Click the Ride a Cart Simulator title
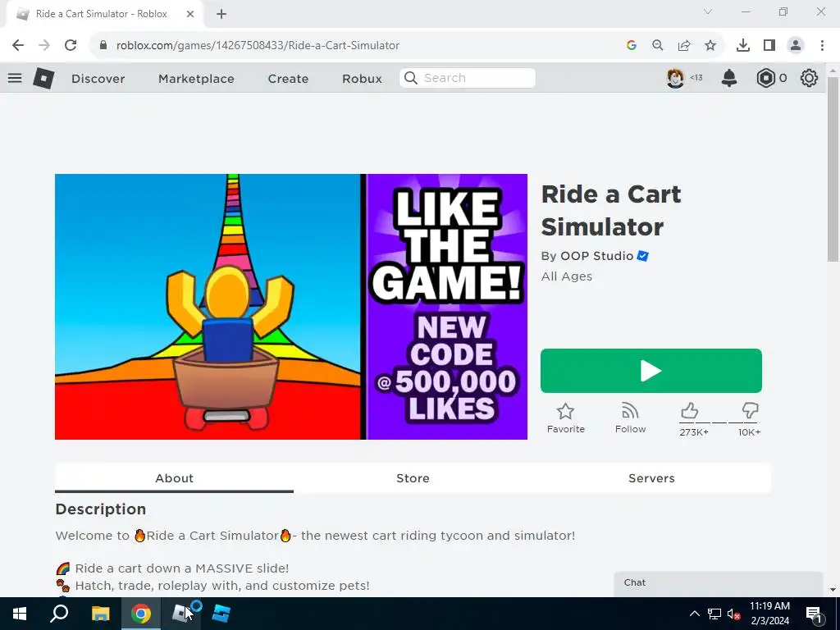The height and width of the screenshot is (630, 840). [x=610, y=211]
